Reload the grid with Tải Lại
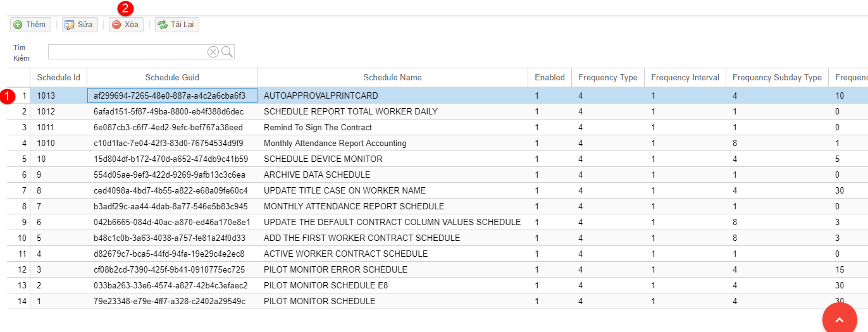 coord(177,25)
